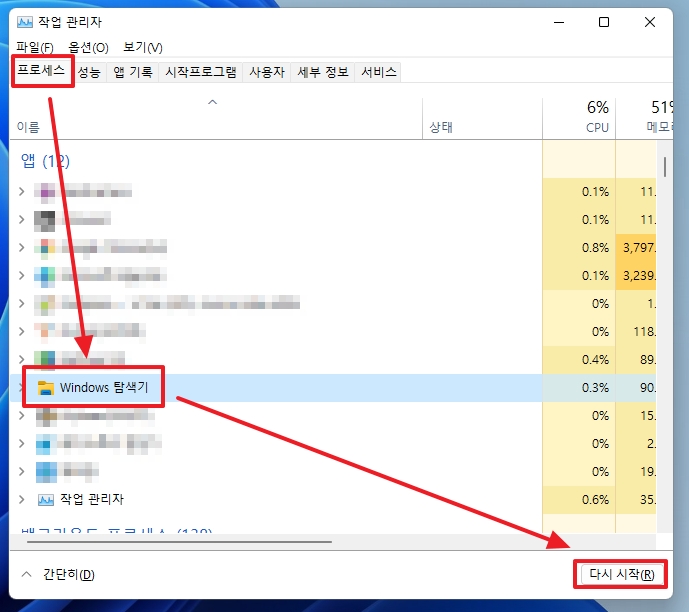689x612 pixels.
Task: Open the 보기(V) menu
Action: 143,47
